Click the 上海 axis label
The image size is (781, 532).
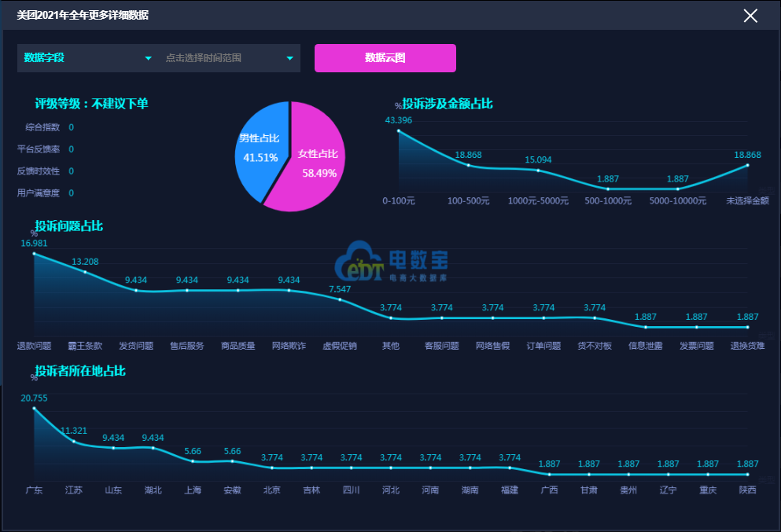193,490
